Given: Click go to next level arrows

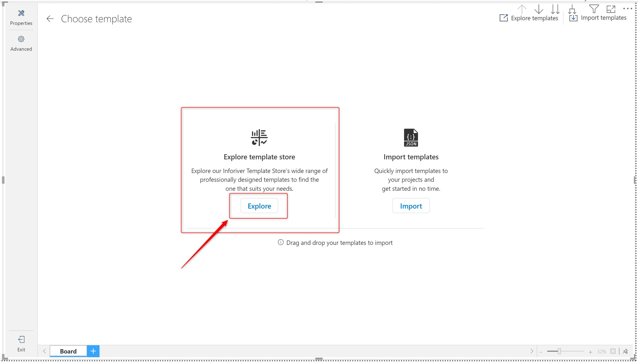Looking at the screenshot, I should [x=555, y=9].
